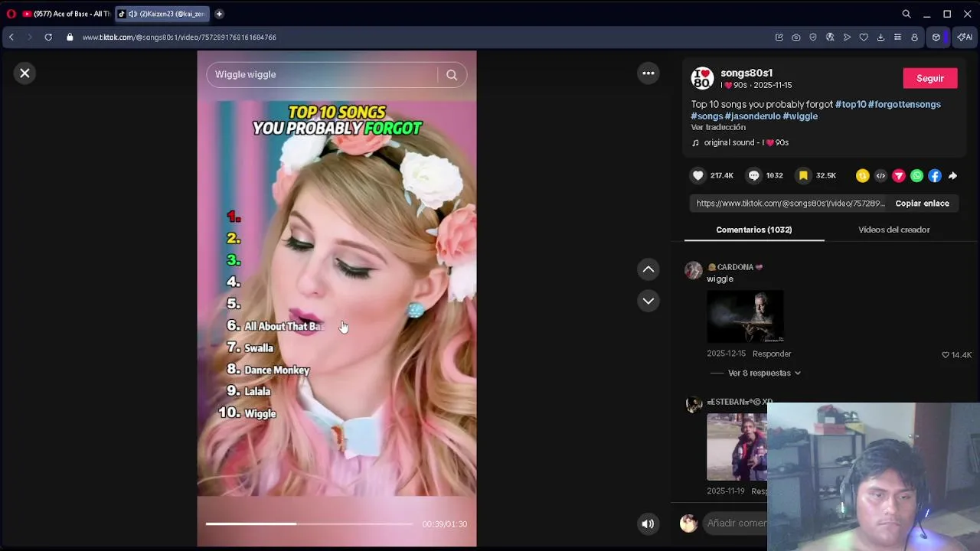Open CARDONA's commenter avatar
This screenshot has width=980, height=551.
tap(694, 270)
